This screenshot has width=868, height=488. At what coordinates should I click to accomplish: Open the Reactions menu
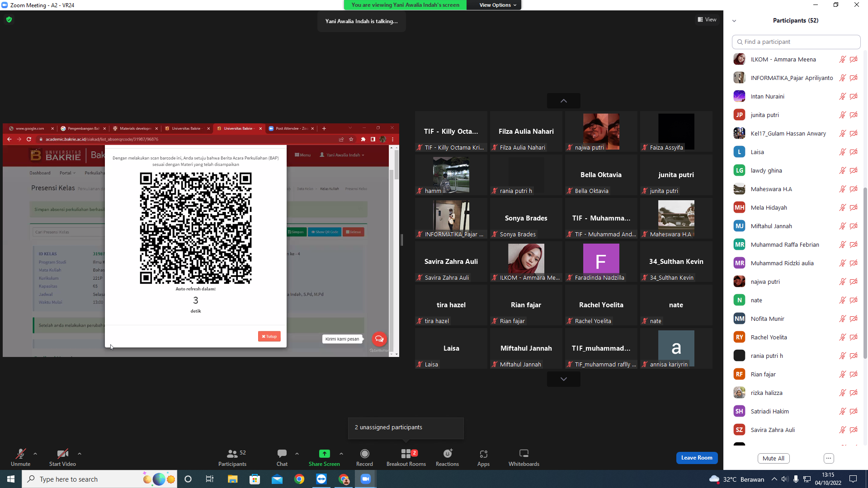coord(447,457)
